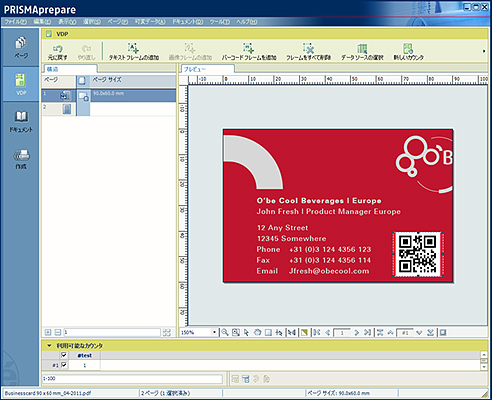Click the zoom magnifier tool in preview toolbar
492x400 pixels.
[225, 332]
